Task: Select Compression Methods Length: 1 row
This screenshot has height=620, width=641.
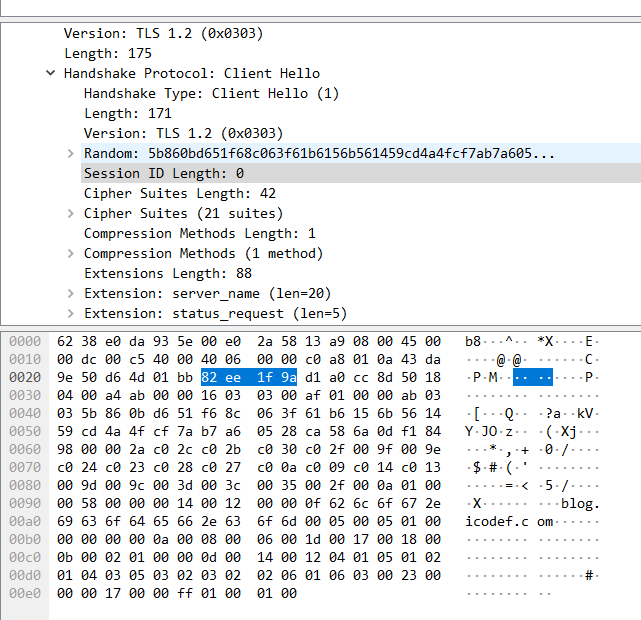Action: pos(200,233)
